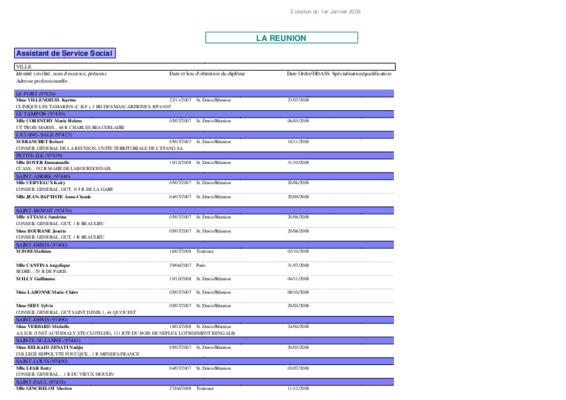The width and height of the screenshot is (566, 400).
Task: Click the Mme LABONNE Marie-Claire entry
Action: pos(47,292)
